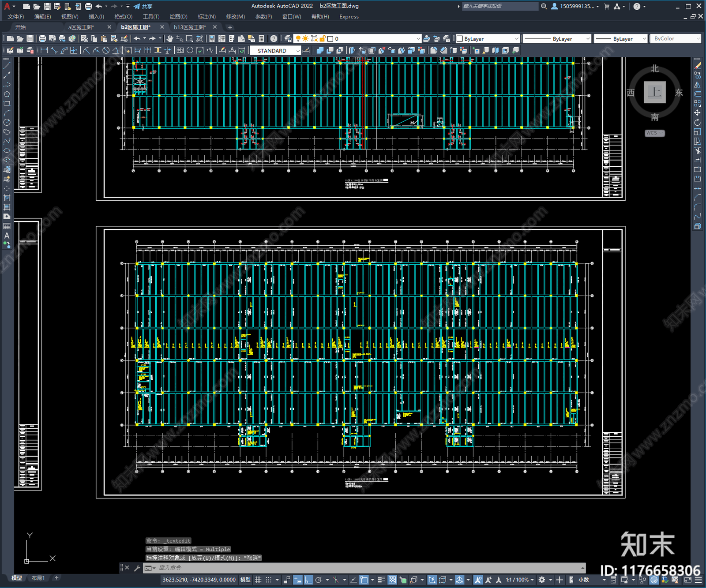
Task: Select the Multiline Text A tool
Action: point(7,236)
